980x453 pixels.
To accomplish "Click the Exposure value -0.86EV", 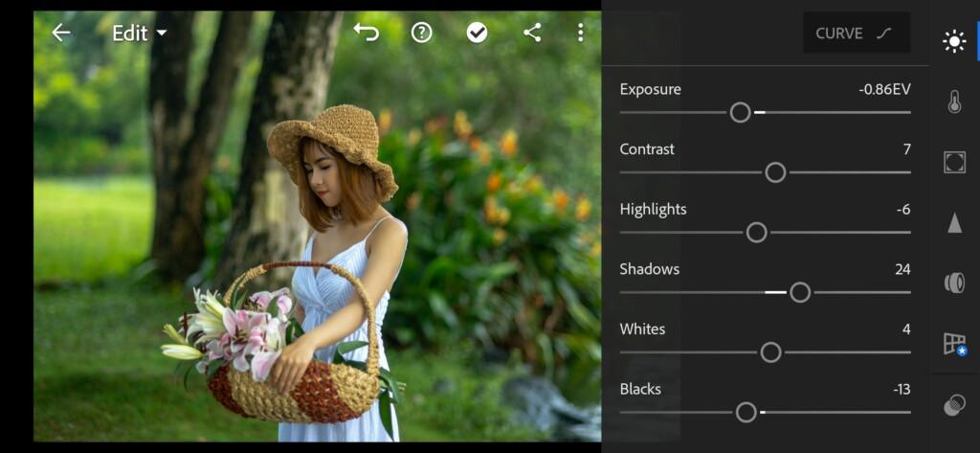I will coord(884,89).
